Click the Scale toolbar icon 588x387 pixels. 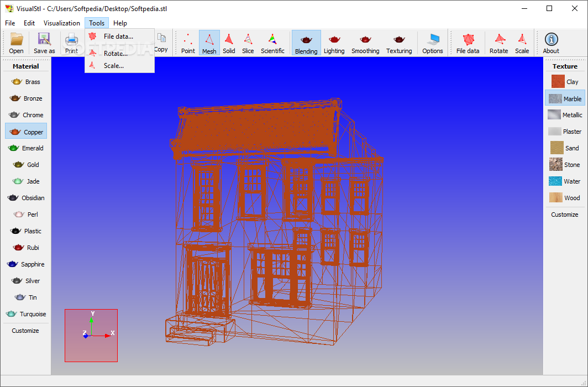522,43
